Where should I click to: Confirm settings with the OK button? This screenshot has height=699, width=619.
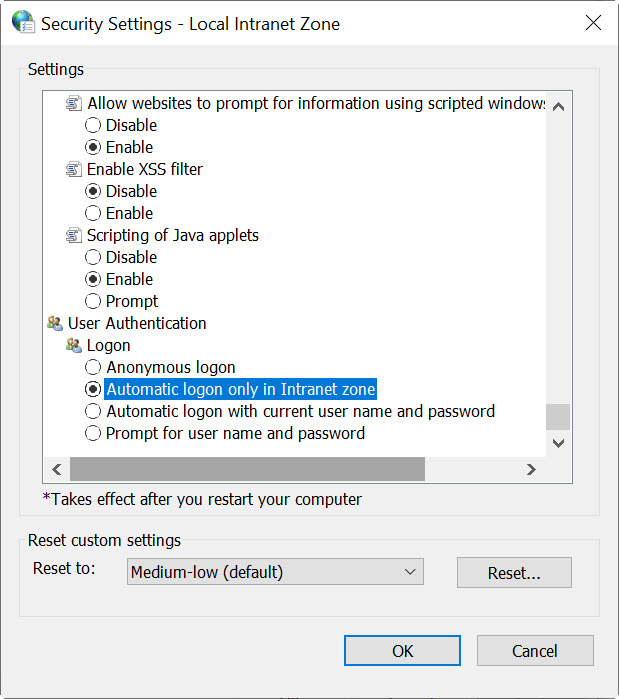click(x=402, y=651)
